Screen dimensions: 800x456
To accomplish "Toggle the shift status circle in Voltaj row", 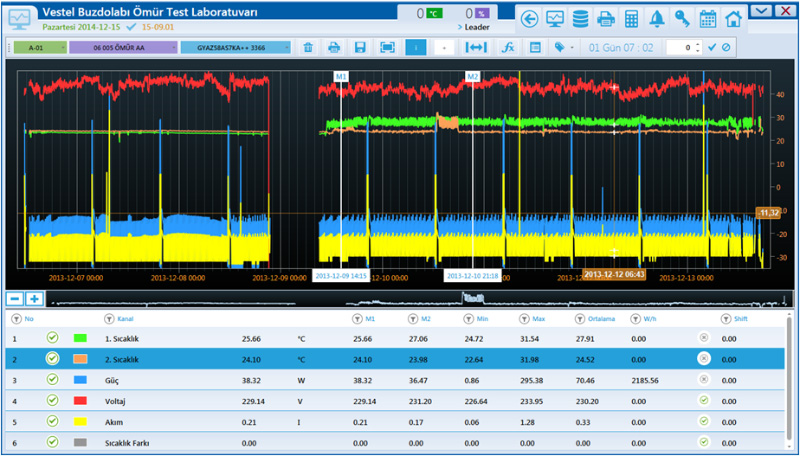I will (704, 400).
